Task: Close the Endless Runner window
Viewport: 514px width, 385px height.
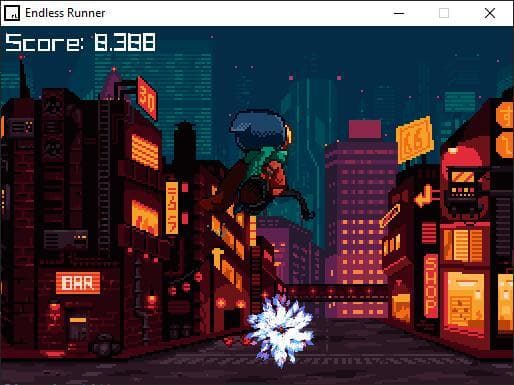Action: tap(490, 13)
